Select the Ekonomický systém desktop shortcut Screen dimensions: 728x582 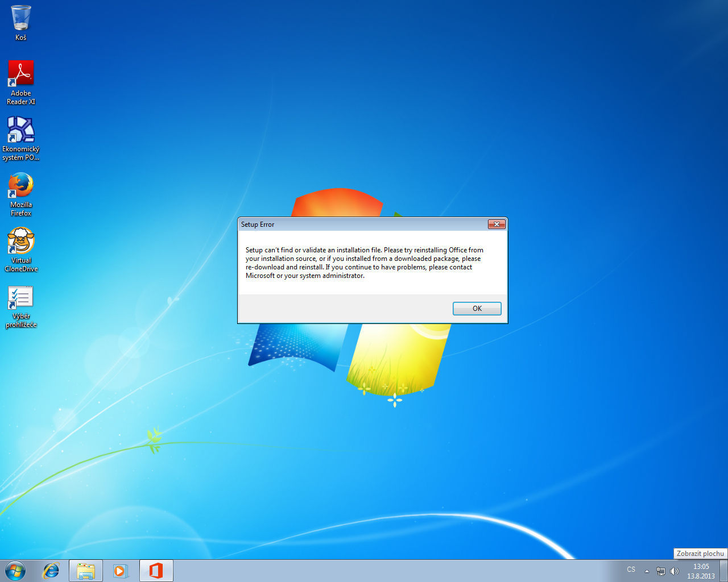pyautogui.click(x=21, y=139)
